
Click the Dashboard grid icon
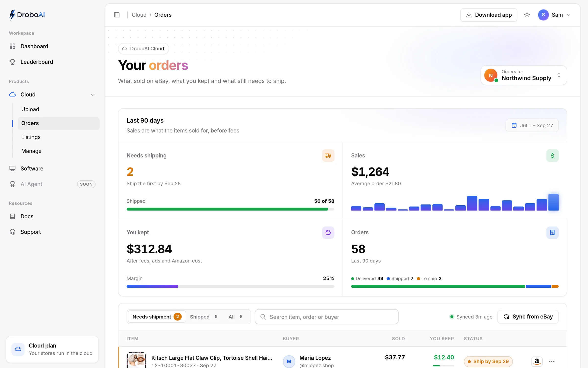click(x=12, y=46)
